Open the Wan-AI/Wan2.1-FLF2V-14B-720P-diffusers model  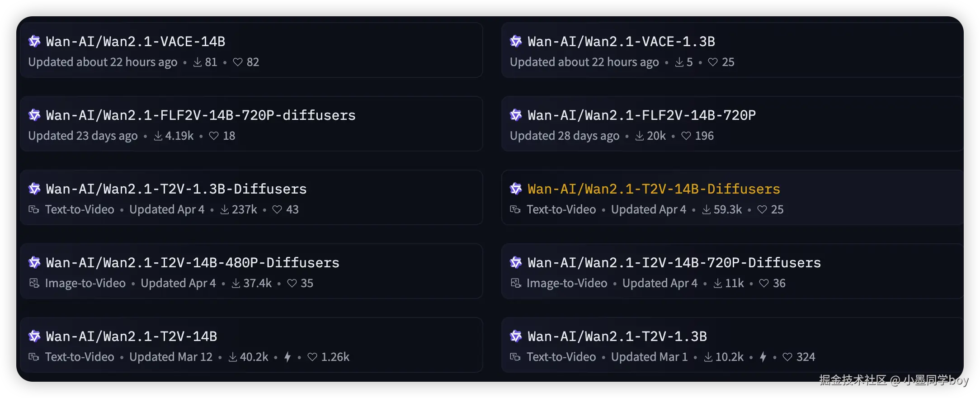click(x=201, y=115)
